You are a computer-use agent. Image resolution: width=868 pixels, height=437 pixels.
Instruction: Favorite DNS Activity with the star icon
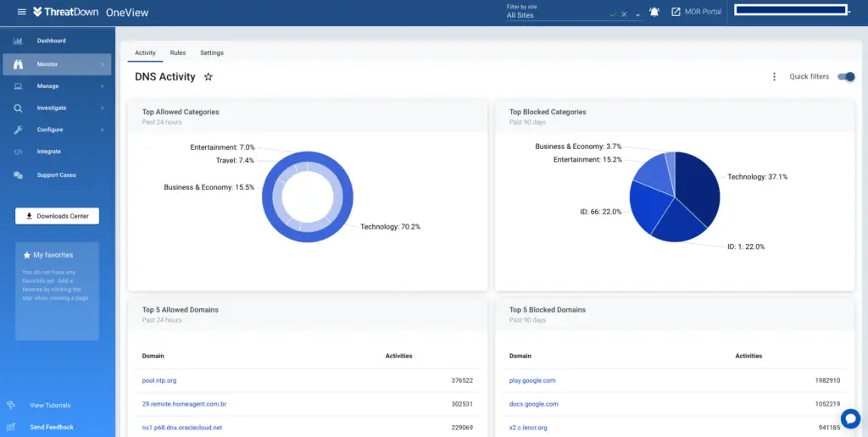(x=209, y=77)
